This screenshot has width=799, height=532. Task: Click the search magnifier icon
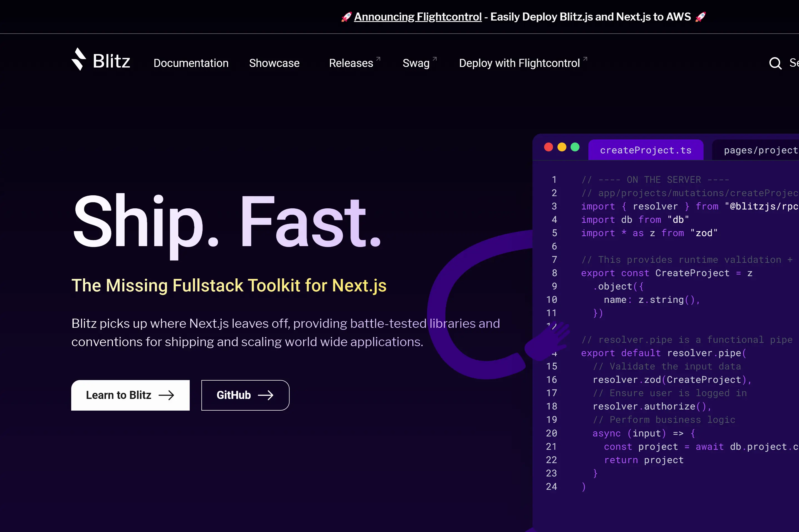coord(775,63)
